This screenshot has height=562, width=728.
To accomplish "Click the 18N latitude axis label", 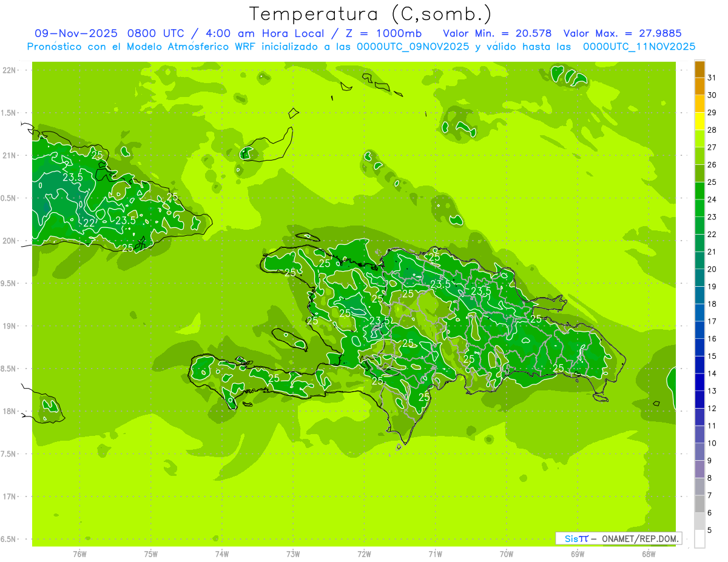I will pyautogui.click(x=10, y=411).
